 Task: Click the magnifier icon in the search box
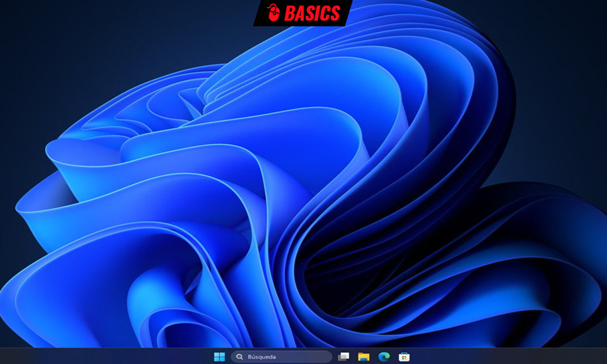(238, 356)
